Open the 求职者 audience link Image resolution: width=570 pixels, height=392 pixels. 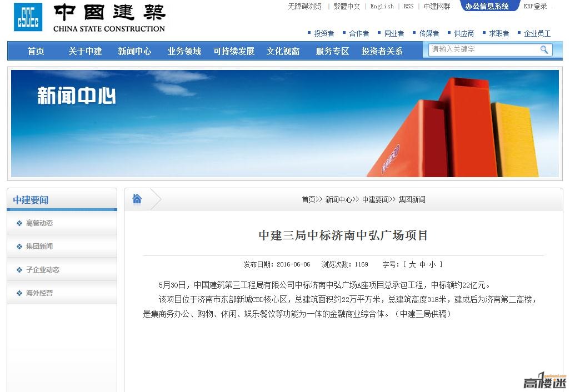499,33
